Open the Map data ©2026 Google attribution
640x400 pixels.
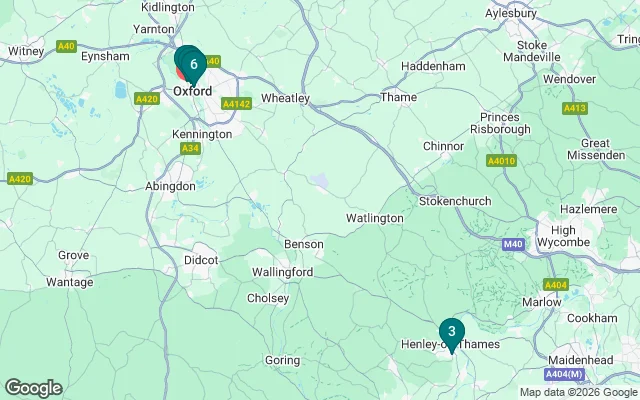tap(578, 392)
